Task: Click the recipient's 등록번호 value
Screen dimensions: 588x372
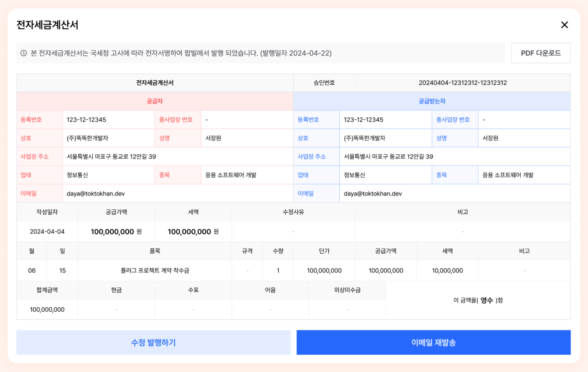Action: (363, 120)
